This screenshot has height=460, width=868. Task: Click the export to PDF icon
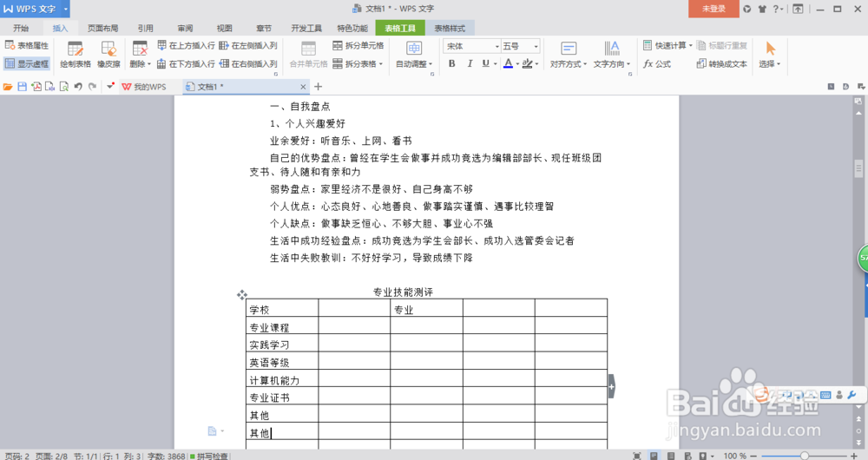(36, 86)
